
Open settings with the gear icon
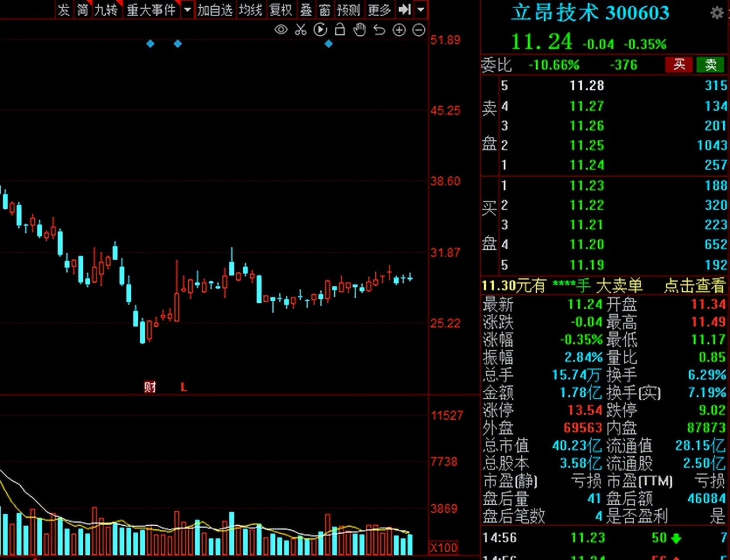point(717,13)
